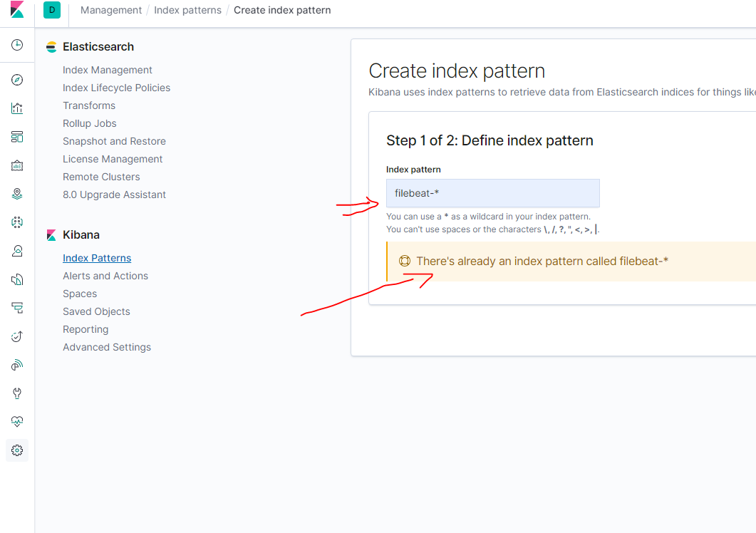
Task: Click Elasticsearch section heading
Action: pyautogui.click(x=98, y=47)
